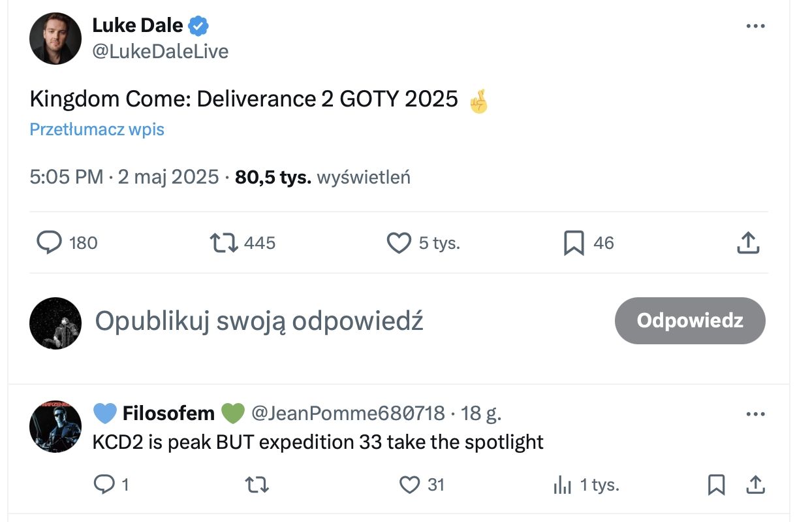Open @LukeDaleLive profile handle
This screenshot has height=522, width=812.
161,51
